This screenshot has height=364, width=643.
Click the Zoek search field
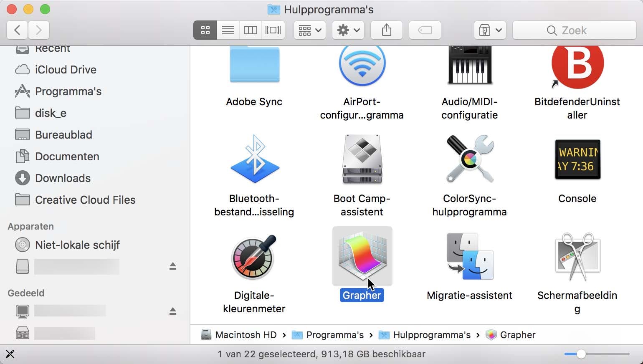click(x=575, y=30)
